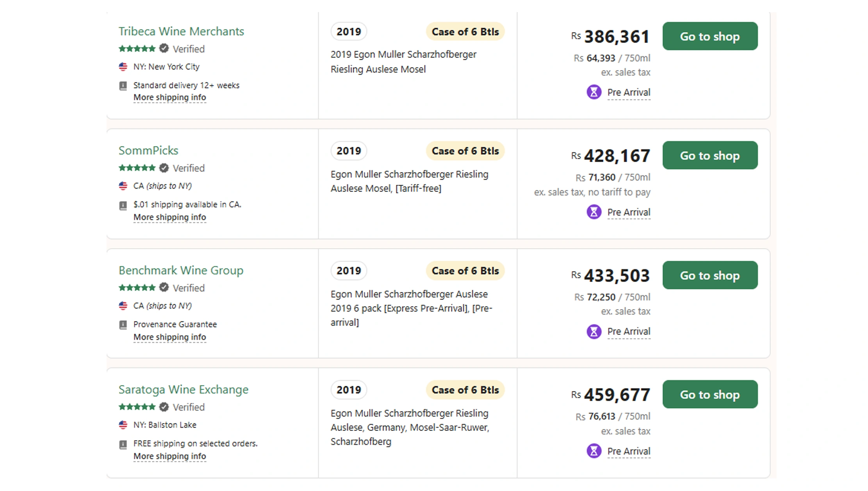Click the description "2019 Egon Muller Scharzhofberger Riesling Auslese Mosel"
Screen dimensions: 868x491
coord(403,62)
